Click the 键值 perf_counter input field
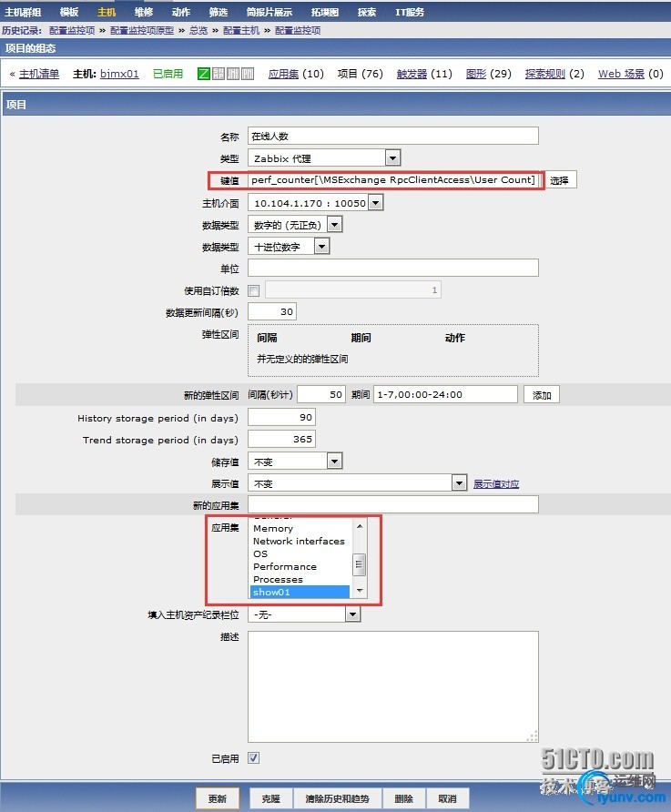The height and width of the screenshot is (812, 671). point(394,180)
